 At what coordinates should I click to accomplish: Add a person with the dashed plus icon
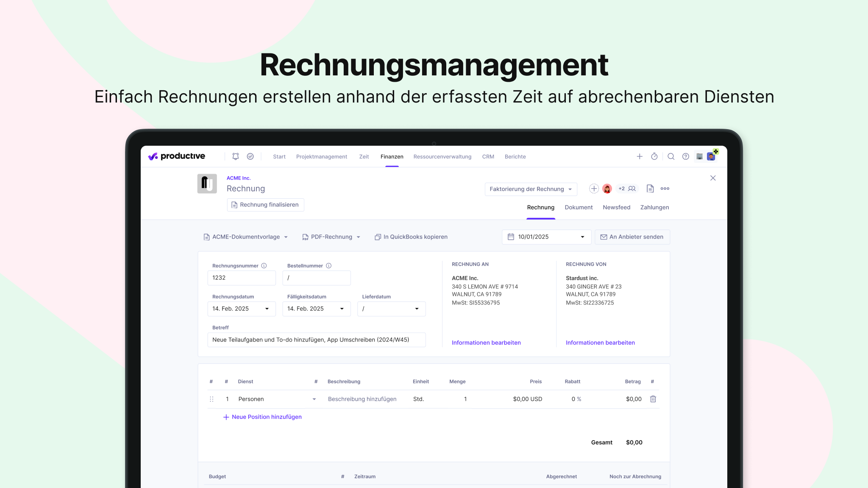594,189
